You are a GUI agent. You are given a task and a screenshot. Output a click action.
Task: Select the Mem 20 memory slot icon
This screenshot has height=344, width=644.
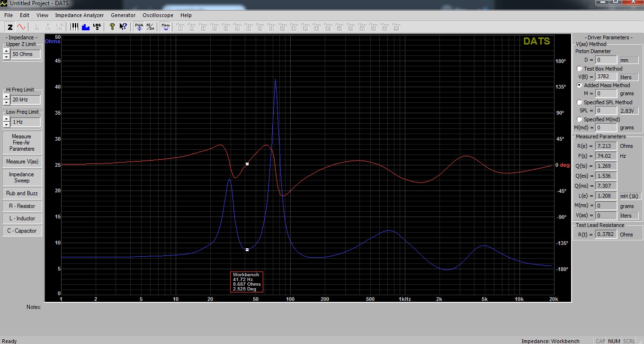pos(396,27)
